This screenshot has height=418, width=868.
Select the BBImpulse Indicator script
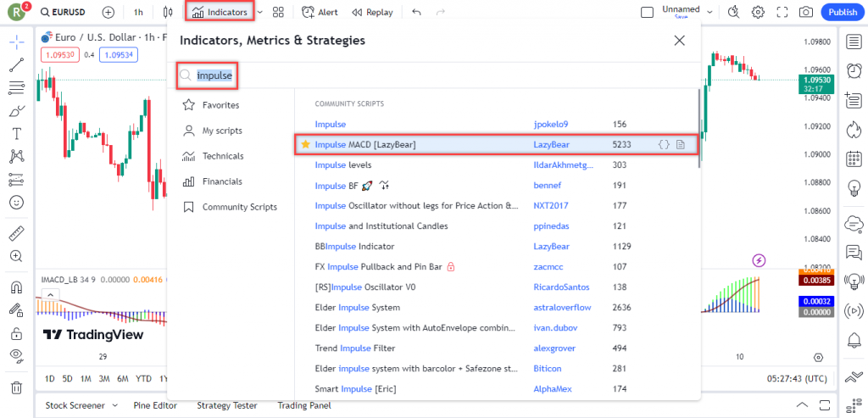coord(497,247)
